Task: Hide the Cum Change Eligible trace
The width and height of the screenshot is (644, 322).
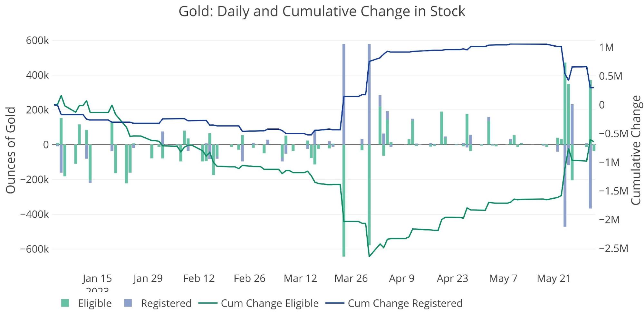Action: [x=269, y=303]
